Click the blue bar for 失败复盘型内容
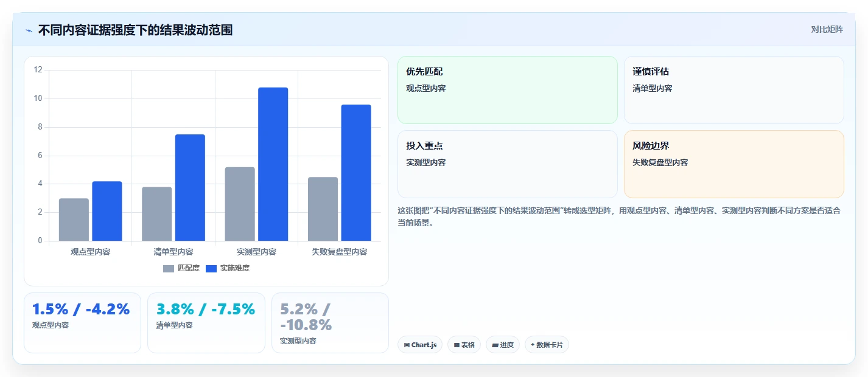 point(356,173)
